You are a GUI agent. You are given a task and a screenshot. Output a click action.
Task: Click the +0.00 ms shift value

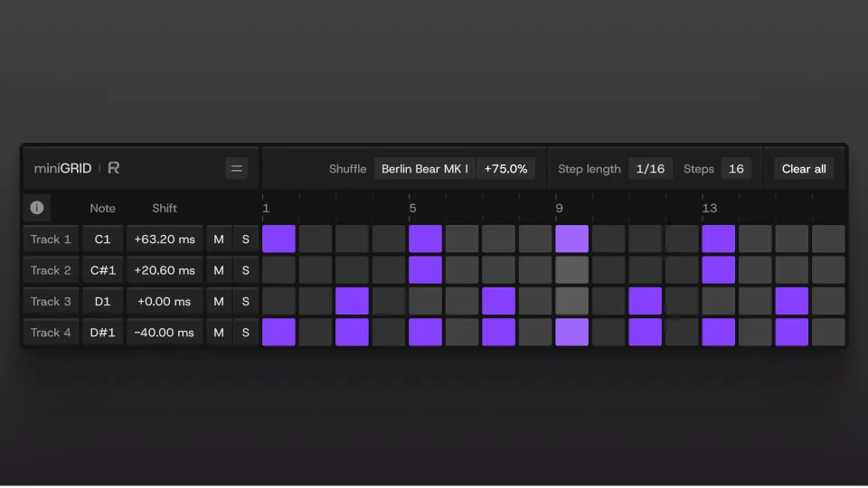[165, 301]
